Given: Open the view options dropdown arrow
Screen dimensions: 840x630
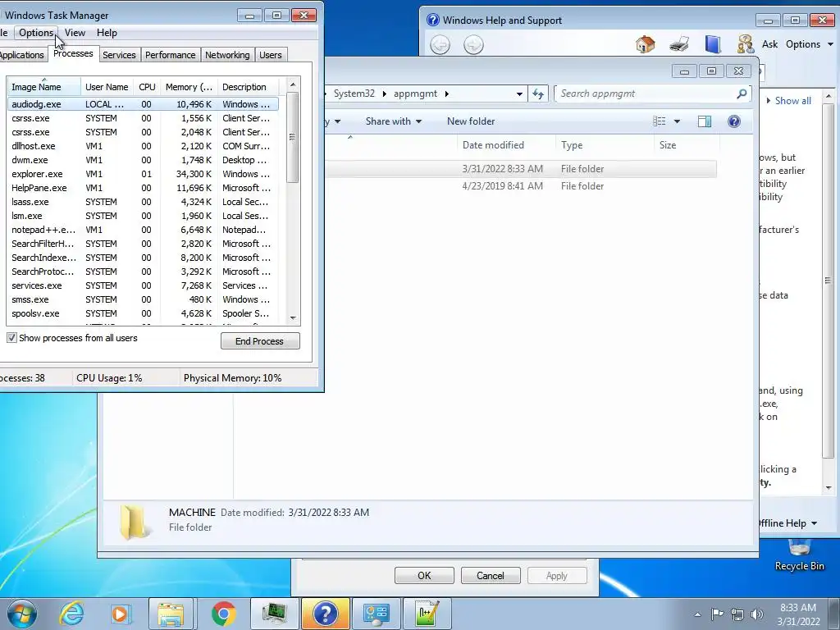Looking at the screenshot, I should click(677, 121).
